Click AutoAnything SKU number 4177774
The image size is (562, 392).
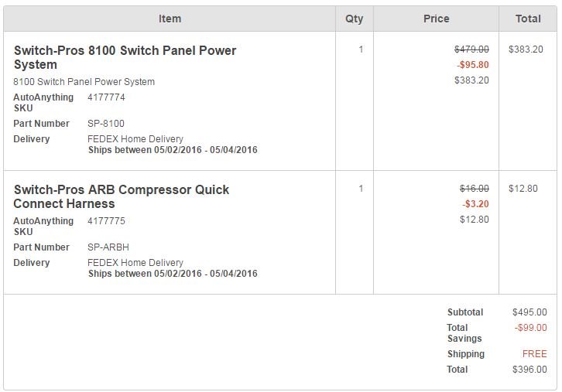(106, 97)
